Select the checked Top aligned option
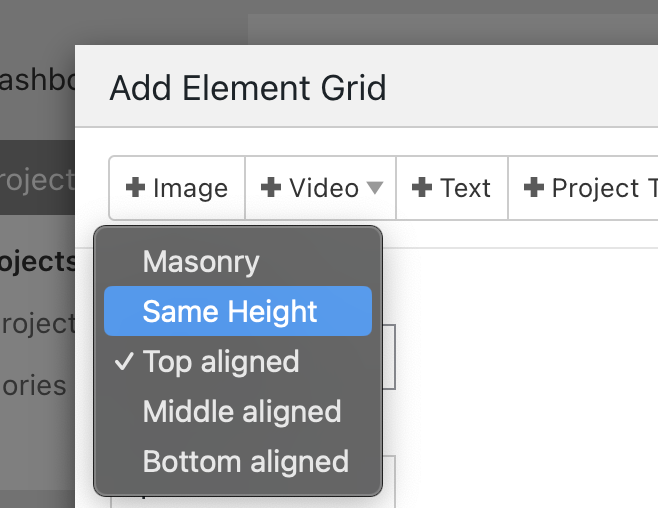 pos(221,361)
